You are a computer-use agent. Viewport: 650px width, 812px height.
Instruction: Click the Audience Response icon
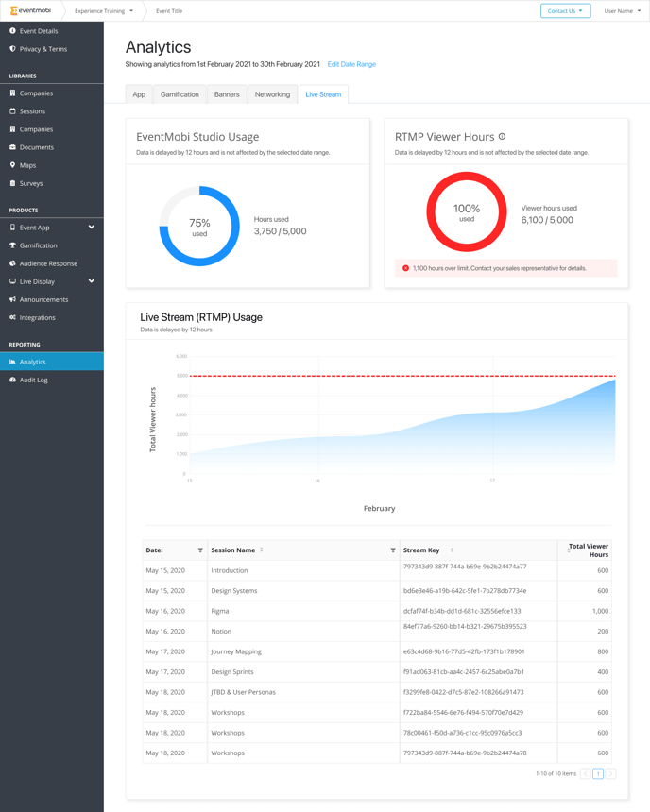point(12,263)
